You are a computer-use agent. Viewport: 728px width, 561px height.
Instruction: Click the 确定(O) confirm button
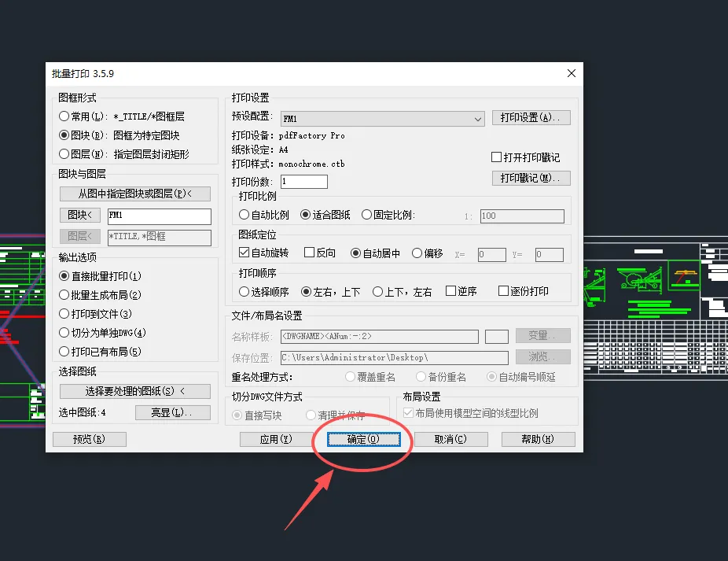pos(363,439)
